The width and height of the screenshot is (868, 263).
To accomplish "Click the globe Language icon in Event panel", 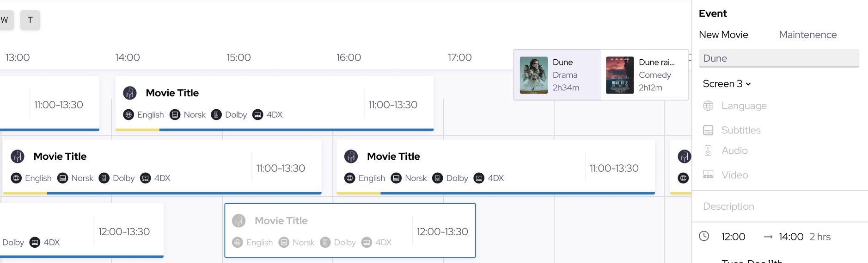I will coord(708,106).
